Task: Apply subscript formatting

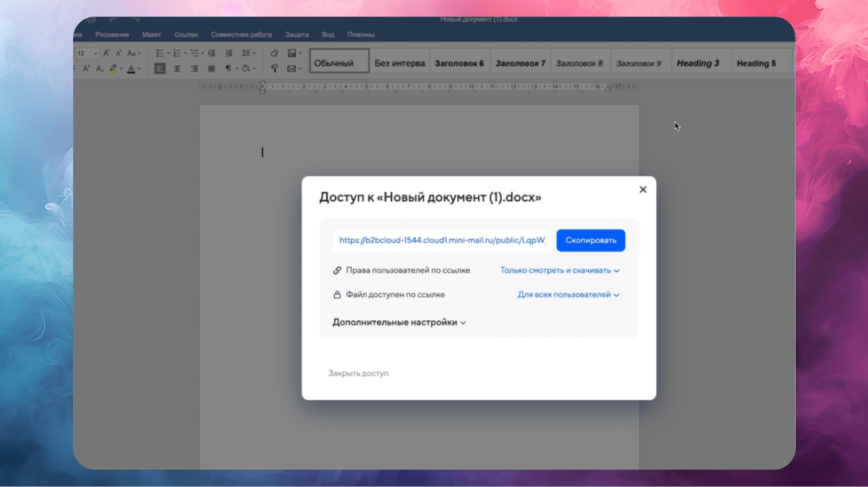Action: point(99,69)
